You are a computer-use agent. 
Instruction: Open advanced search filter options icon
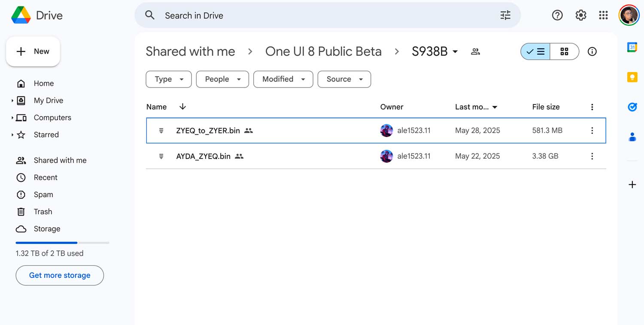tap(505, 15)
